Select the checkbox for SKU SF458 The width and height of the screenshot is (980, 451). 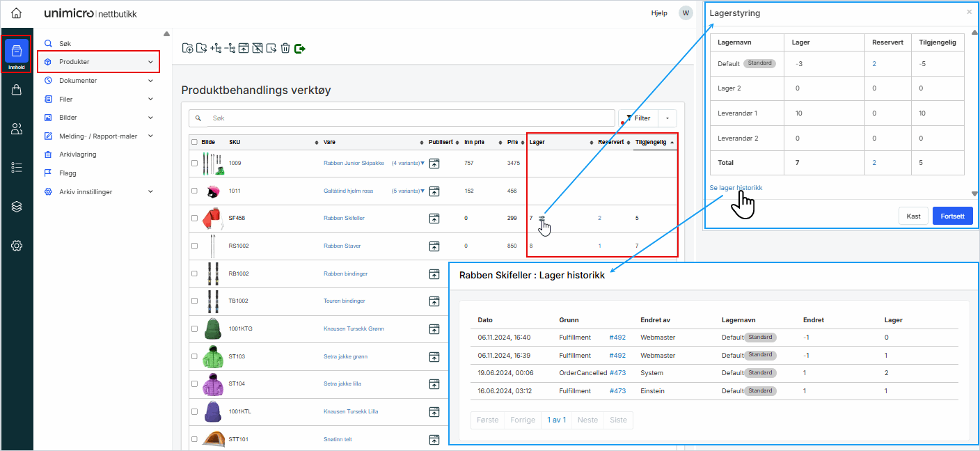click(x=194, y=219)
